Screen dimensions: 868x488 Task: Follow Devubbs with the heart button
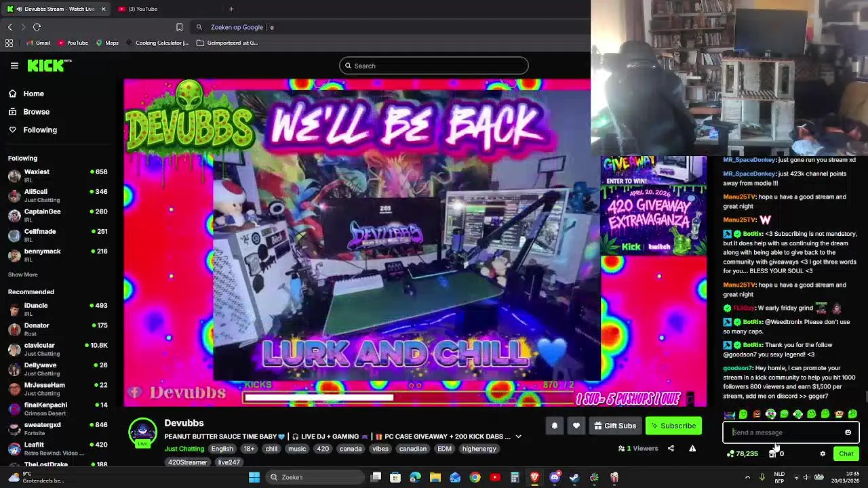pyautogui.click(x=576, y=426)
